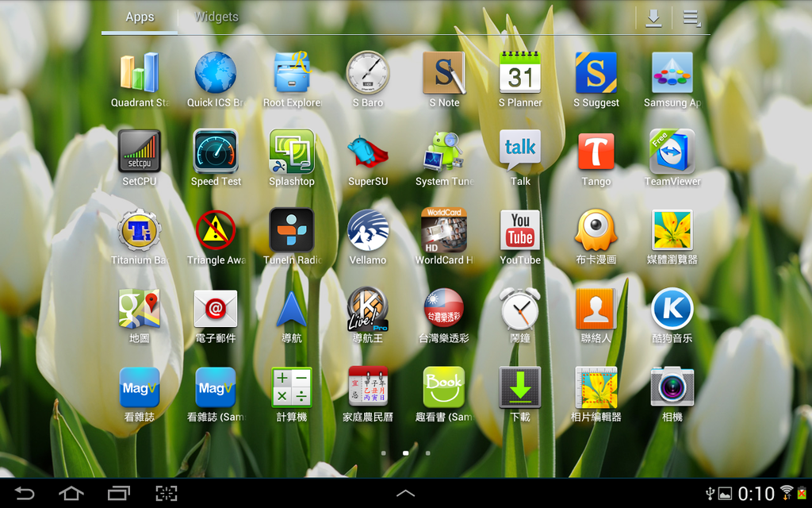Screen dimensions: 812x508
Task: Open TeamViewer
Action: [x=672, y=152]
